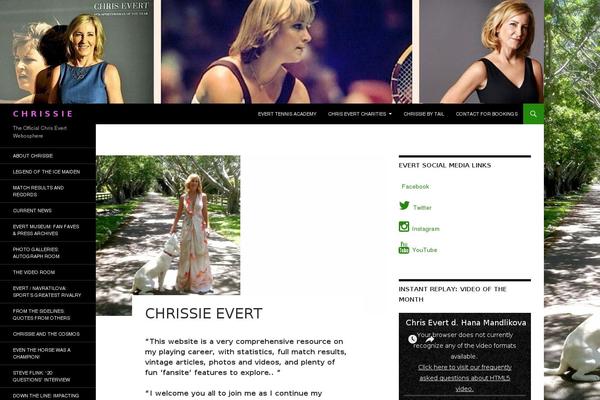The image size is (600, 400).
Task: Click the CHRISSIE site title
Action: pyautogui.click(x=43, y=114)
